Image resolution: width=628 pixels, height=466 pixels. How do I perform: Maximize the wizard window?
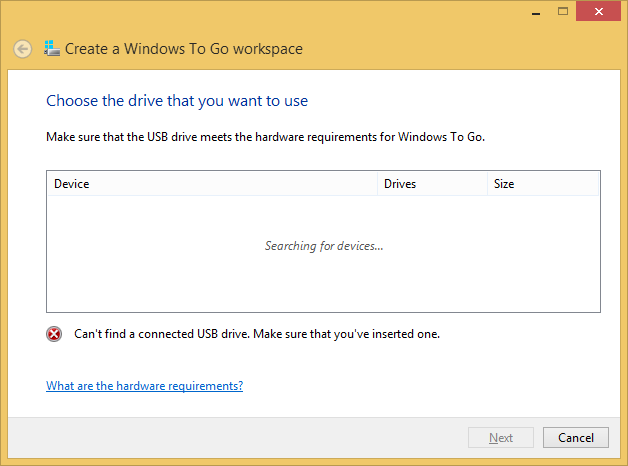pos(563,12)
